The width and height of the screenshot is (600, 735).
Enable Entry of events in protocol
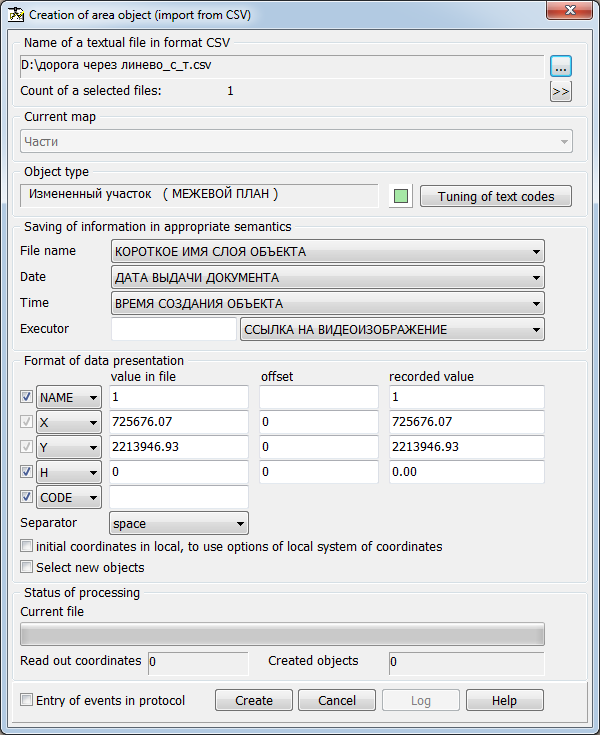26,700
